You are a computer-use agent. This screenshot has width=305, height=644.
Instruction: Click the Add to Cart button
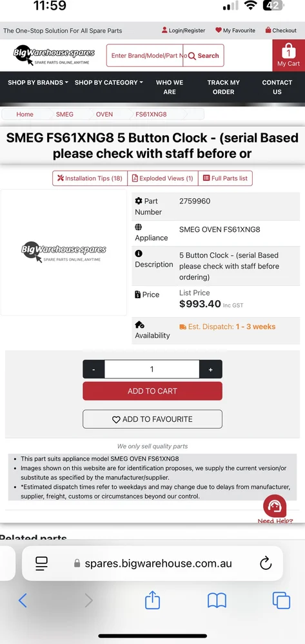pos(152,391)
